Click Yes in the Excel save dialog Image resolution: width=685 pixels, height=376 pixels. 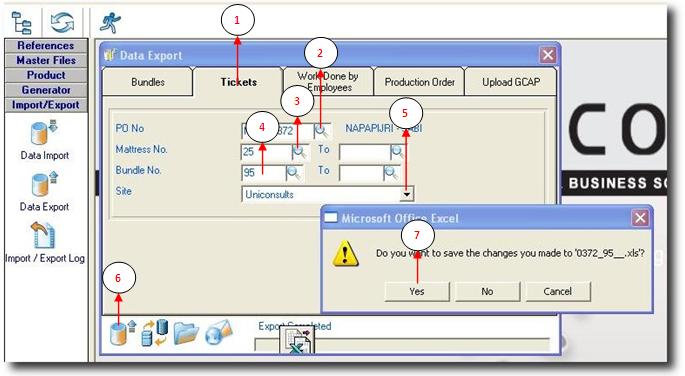point(417,291)
